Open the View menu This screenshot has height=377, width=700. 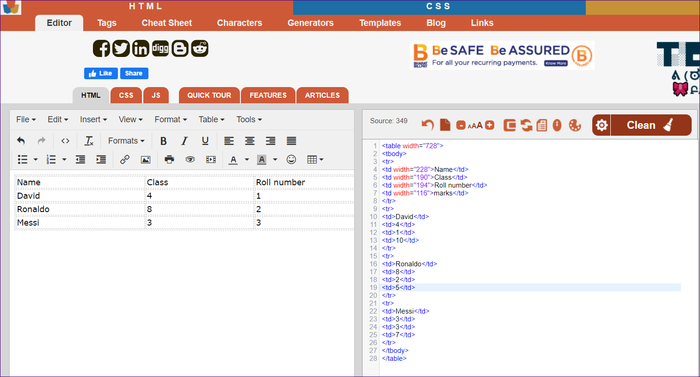coord(130,119)
